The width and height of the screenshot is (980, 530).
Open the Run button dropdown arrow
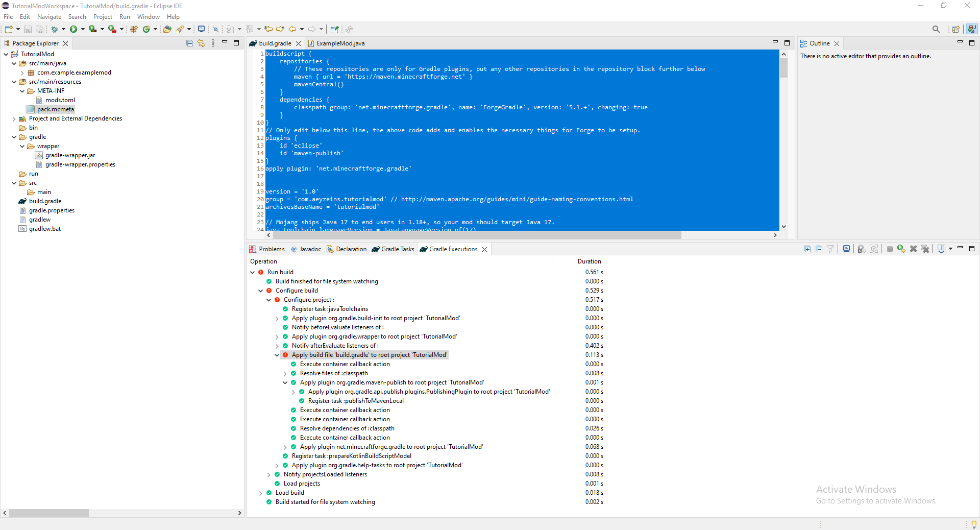(83, 29)
